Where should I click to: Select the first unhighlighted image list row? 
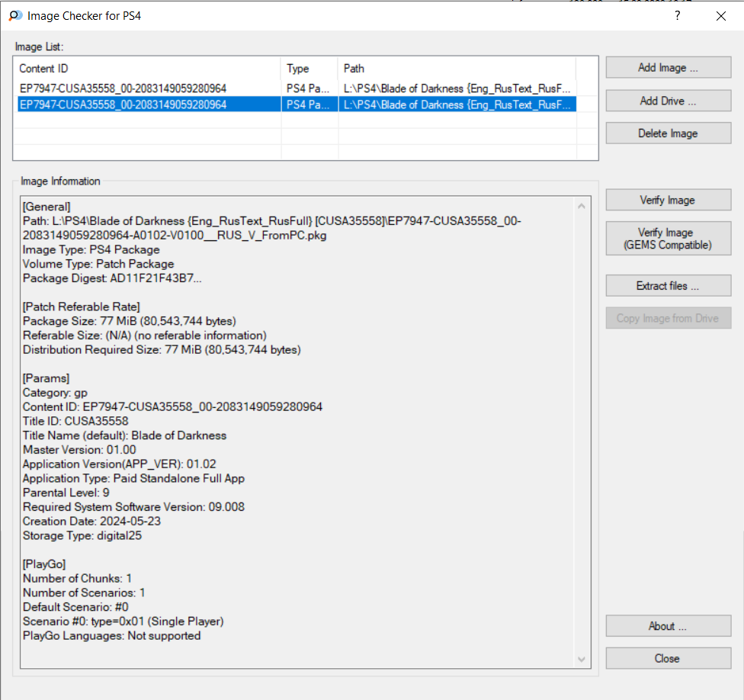click(297, 88)
